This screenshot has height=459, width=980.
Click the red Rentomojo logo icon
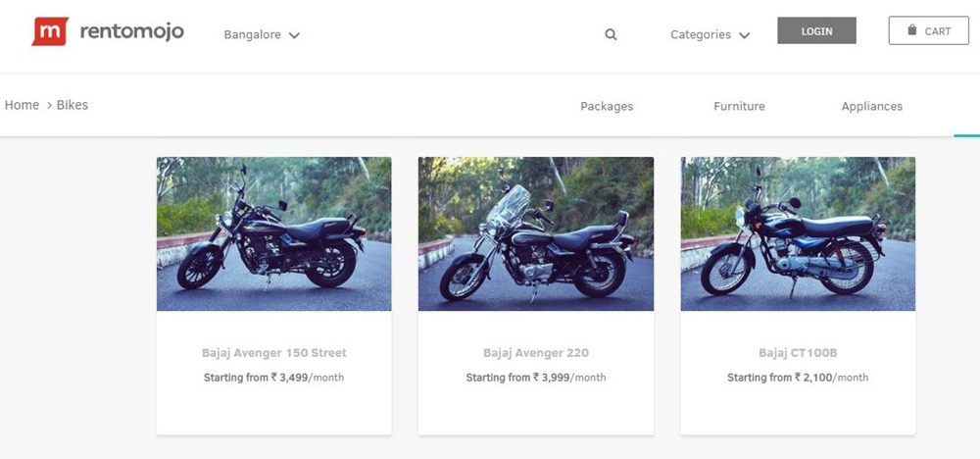click(x=49, y=31)
